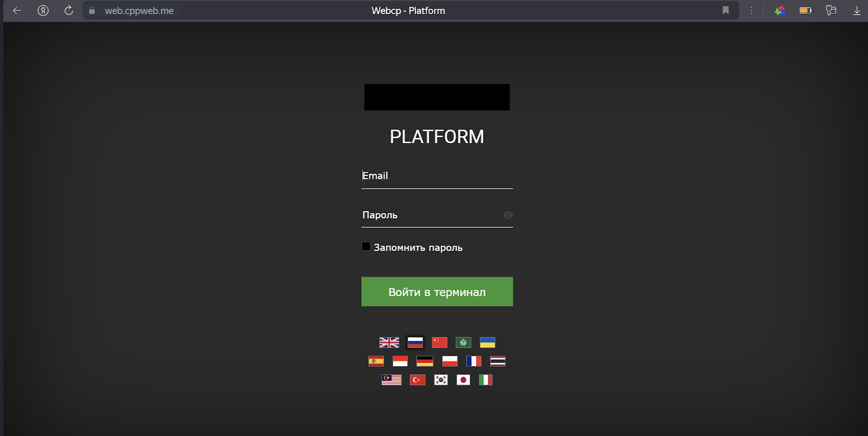Switch language using the United Kingdom flag
868x436 pixels.
(x=389, y=342)
